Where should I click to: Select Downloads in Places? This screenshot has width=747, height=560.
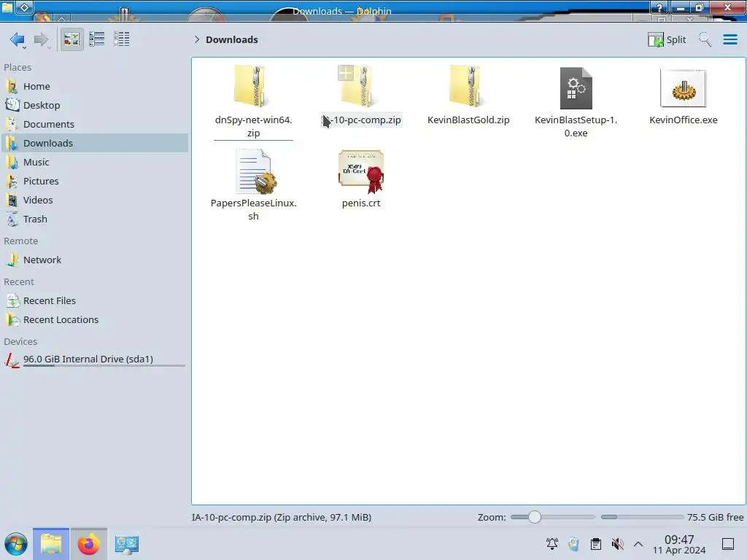click(94, 144)
